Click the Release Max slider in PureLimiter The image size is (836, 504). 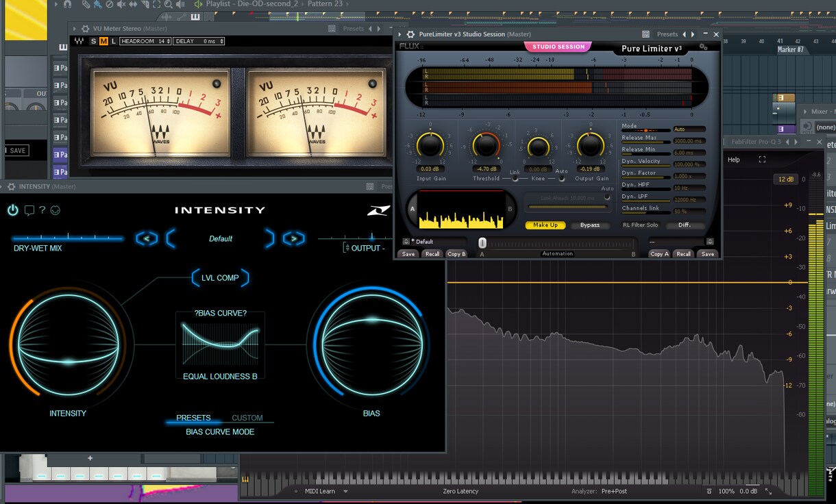coord(646,142)
